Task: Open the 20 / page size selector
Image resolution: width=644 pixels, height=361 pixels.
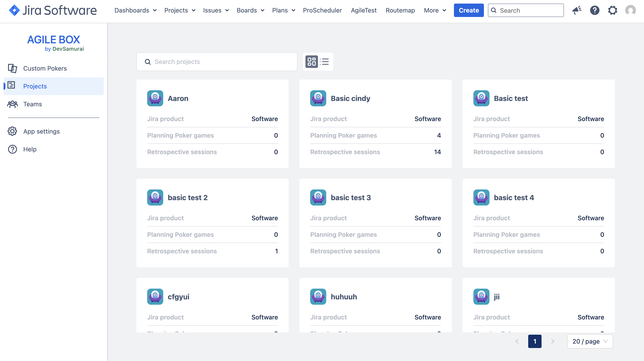Action: click(590, 341)
